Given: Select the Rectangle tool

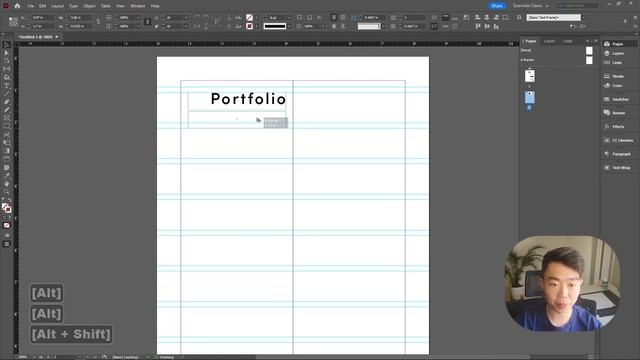Looking at the screenshot, I should click(x=7, y=127).
